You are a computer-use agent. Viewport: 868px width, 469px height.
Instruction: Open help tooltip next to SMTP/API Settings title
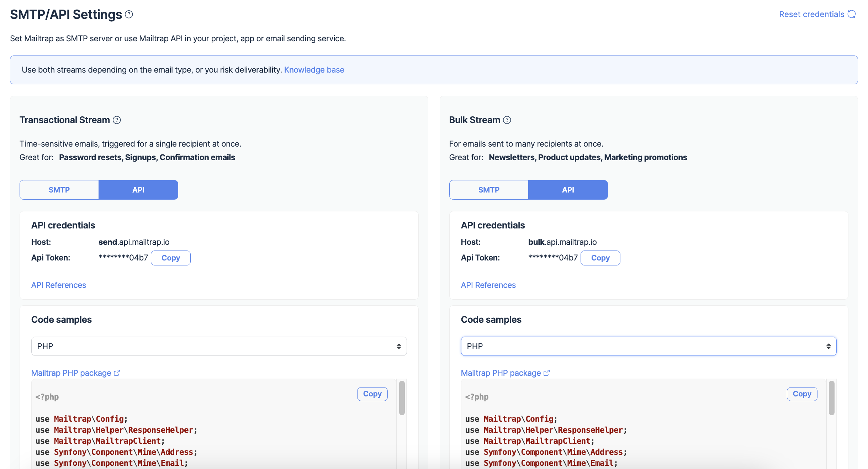tap(129, 15)
